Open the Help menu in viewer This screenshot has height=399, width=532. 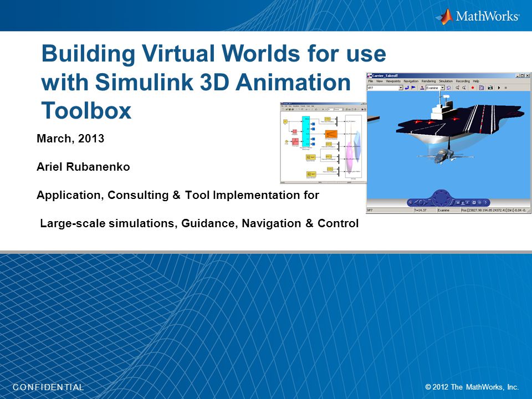(476, 81)
